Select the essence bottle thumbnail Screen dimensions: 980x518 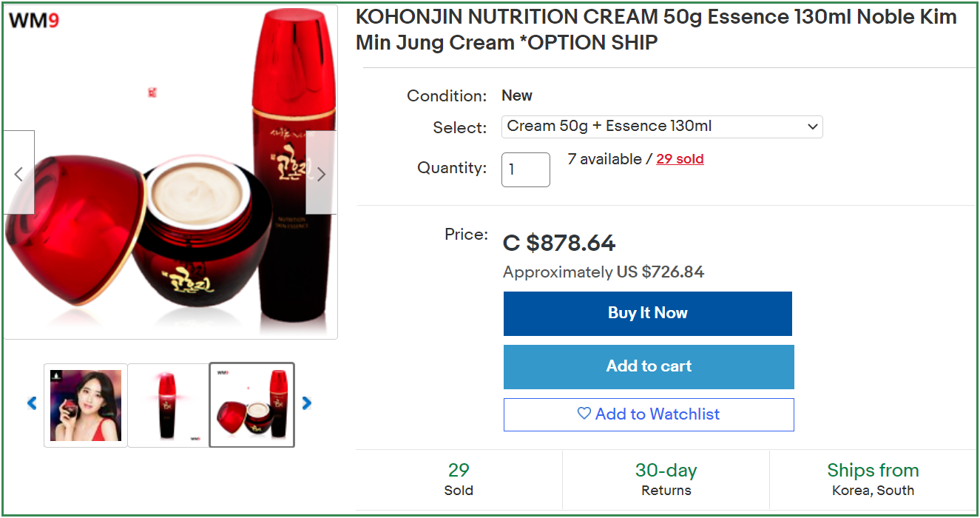[169, 406]
